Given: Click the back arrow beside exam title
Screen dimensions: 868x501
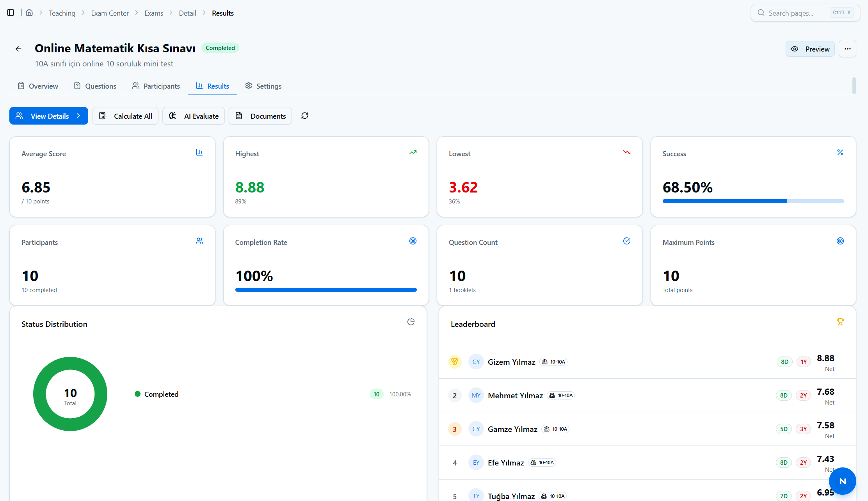Looking at the screenshot, I should click(18, 49).
